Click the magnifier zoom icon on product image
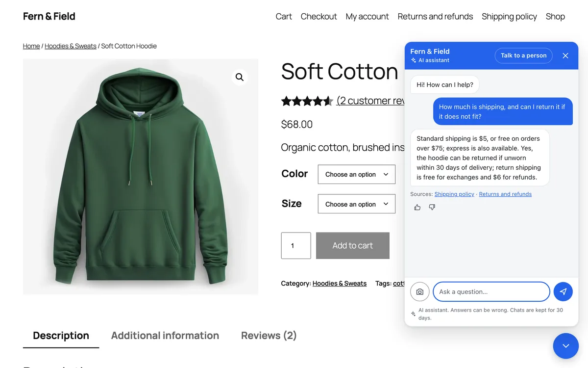This screenshot has width=588, height=368. tap(240, 77)
